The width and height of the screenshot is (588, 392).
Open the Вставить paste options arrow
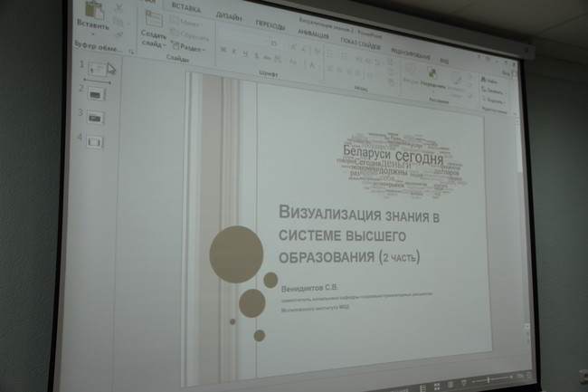[92, 34]
